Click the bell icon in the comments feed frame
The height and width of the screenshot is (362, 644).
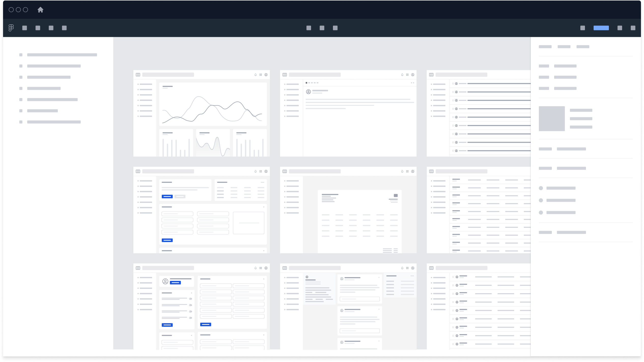coord(402,268)
